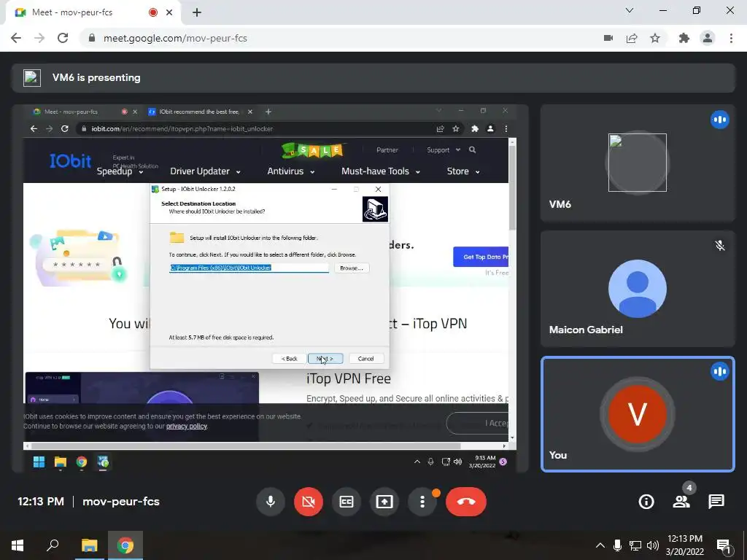Show hidden tray icons chevron
Viewport: 747px width, 560px height.
(600, 545)
